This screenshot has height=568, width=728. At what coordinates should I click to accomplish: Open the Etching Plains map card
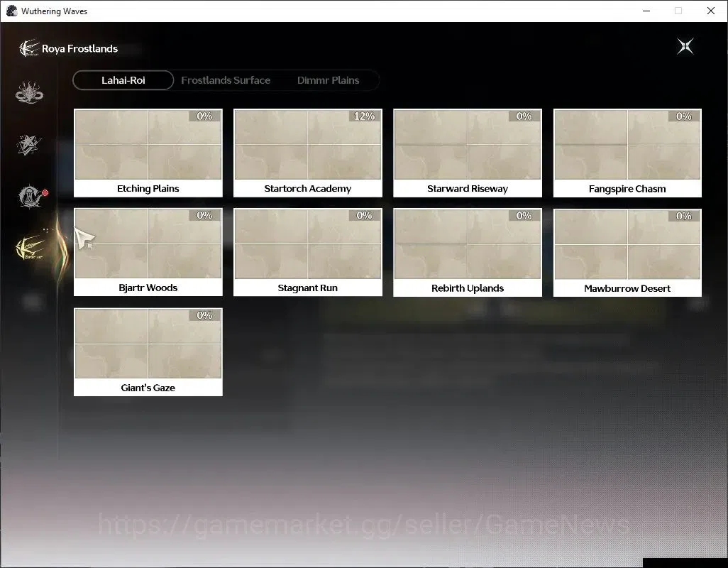(x=148, y=153)
